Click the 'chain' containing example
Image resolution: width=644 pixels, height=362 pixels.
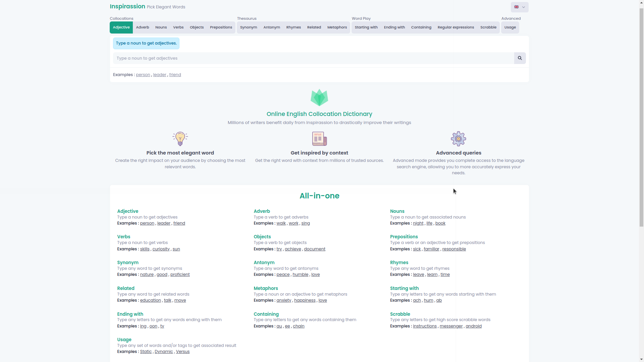pyautogui.click(x=299, y=326)
